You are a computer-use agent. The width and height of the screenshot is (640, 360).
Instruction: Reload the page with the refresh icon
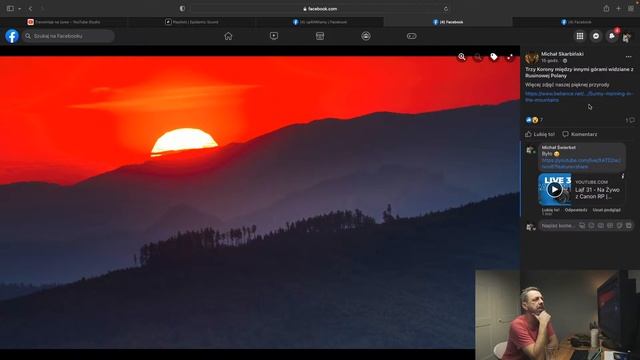coord(446,9)
